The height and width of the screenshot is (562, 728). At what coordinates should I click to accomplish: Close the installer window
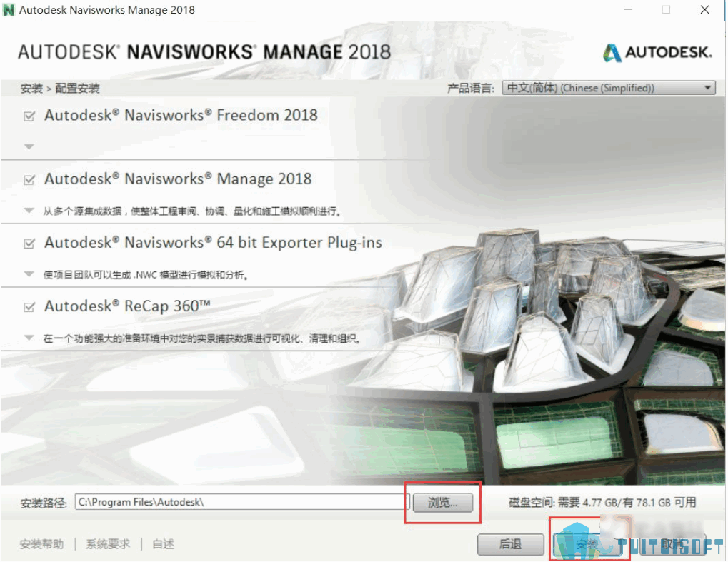705,9
